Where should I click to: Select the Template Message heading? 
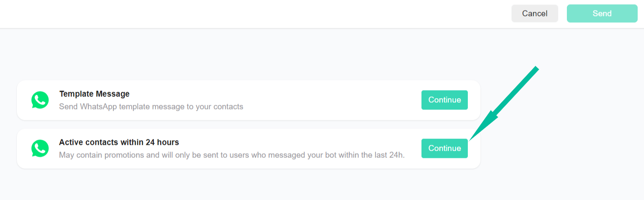tap(94, 93)
